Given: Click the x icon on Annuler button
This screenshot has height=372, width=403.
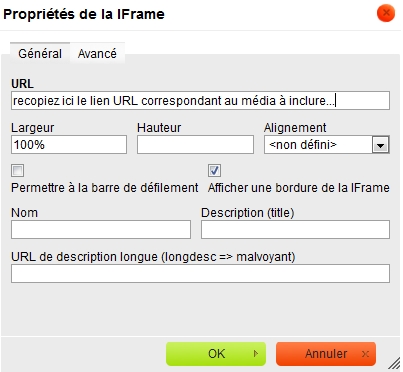Looking at the screenshot, I should [365, 354].
